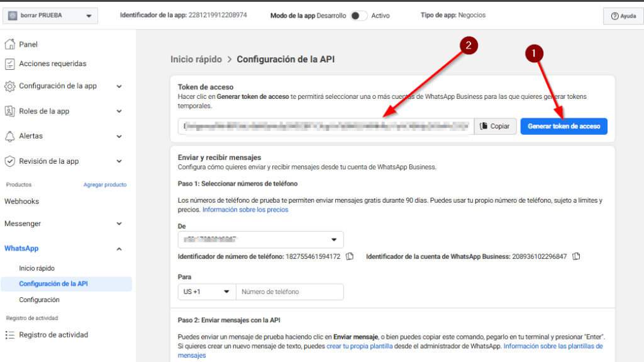Click the borrar PRUEBA app icon

pyautogui.click(x=13, y=16)
